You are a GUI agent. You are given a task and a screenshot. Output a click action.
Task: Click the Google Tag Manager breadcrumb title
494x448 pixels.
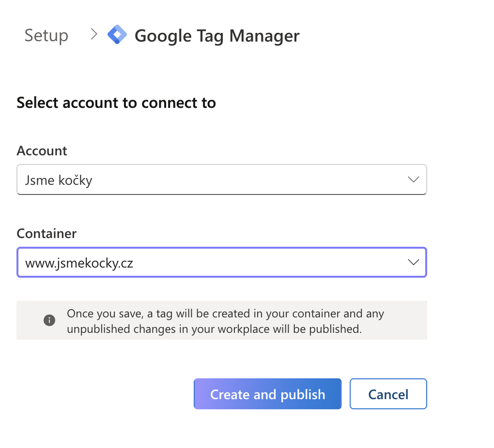(217, 36)
